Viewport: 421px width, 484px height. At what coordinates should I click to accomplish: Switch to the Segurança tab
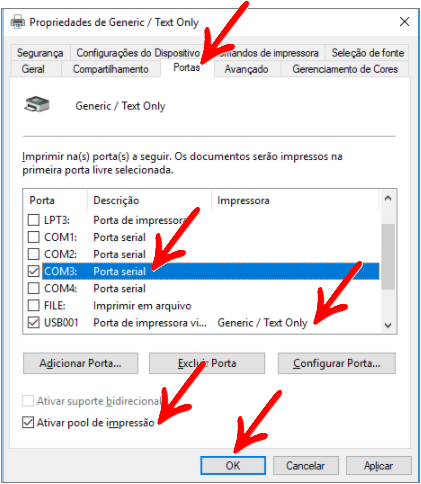(x=40, y=53)
